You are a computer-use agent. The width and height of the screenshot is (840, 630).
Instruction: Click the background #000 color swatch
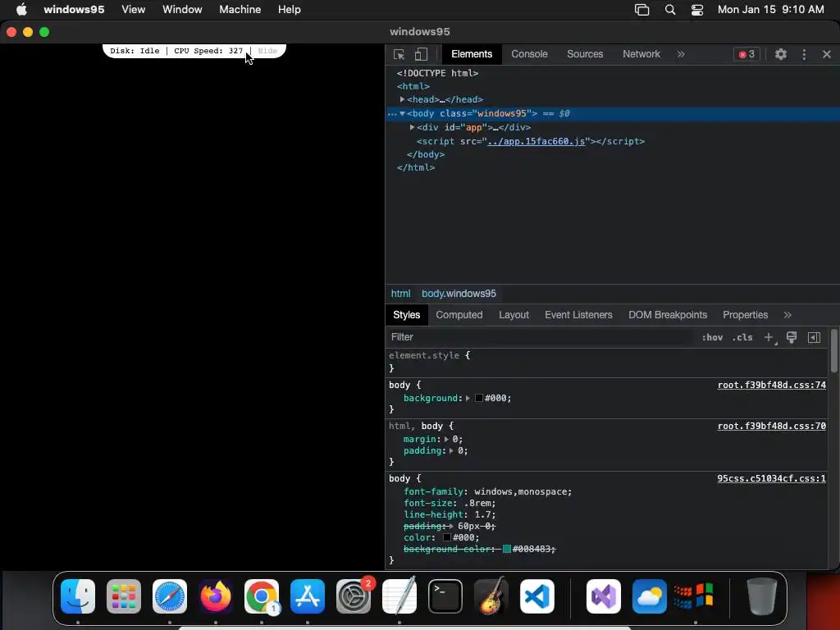tap(479, 398)
